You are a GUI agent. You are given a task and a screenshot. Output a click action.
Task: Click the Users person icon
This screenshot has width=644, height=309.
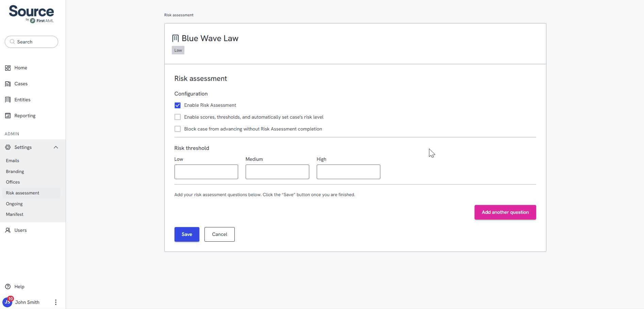[x=8, y=230]
